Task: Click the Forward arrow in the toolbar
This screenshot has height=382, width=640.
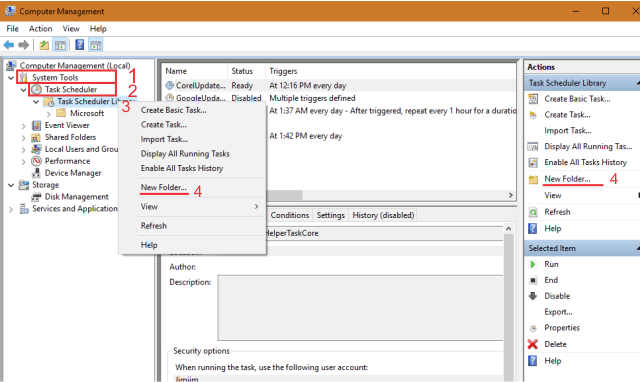Action: click(x=24, y=45)
